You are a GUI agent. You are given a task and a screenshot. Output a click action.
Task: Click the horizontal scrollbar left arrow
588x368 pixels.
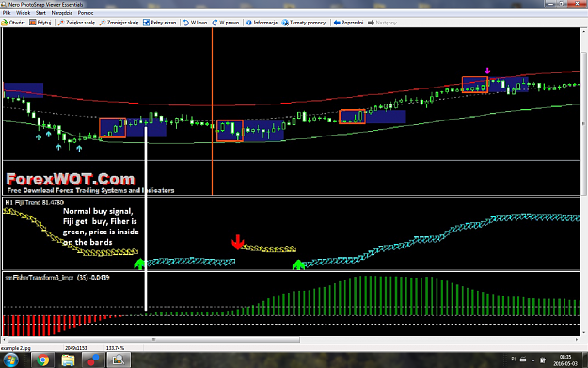point(5,340)
